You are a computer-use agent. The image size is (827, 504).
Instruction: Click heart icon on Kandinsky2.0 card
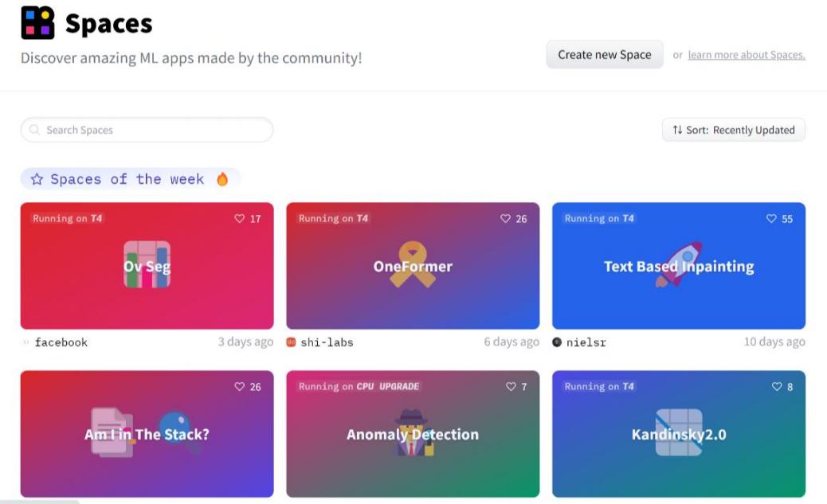pos(776,386)
